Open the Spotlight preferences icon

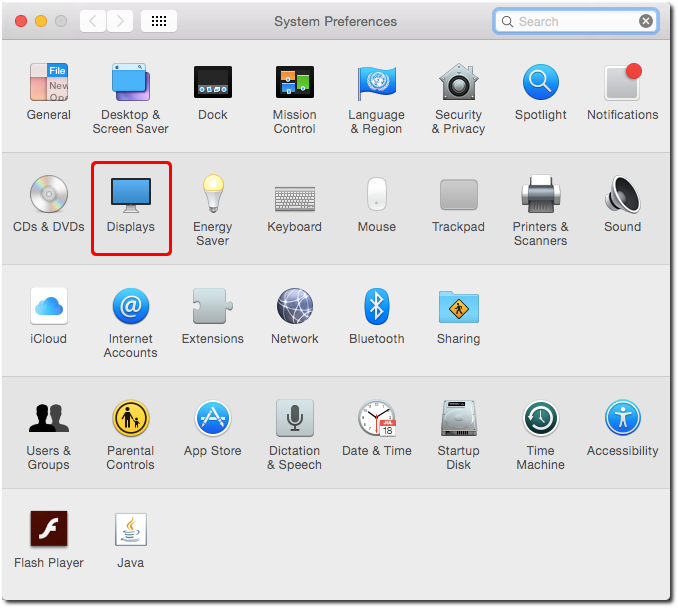[x=540, y=82]
